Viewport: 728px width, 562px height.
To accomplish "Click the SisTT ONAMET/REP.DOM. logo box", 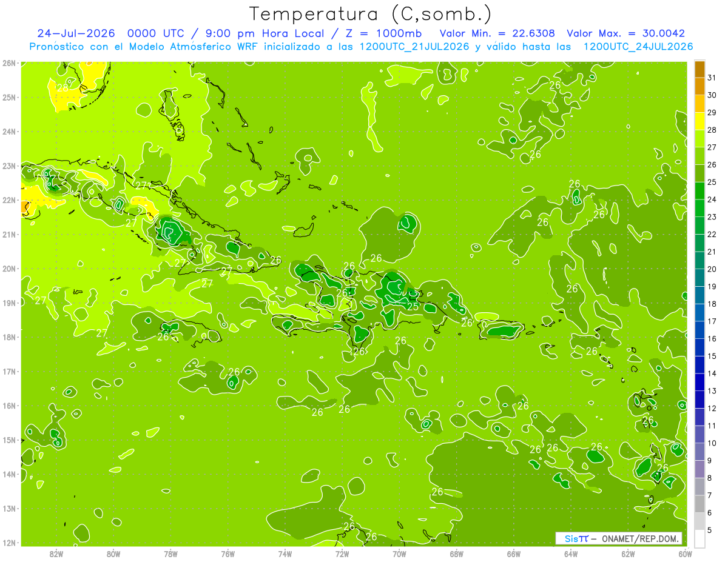I will (x=618, y=538).
